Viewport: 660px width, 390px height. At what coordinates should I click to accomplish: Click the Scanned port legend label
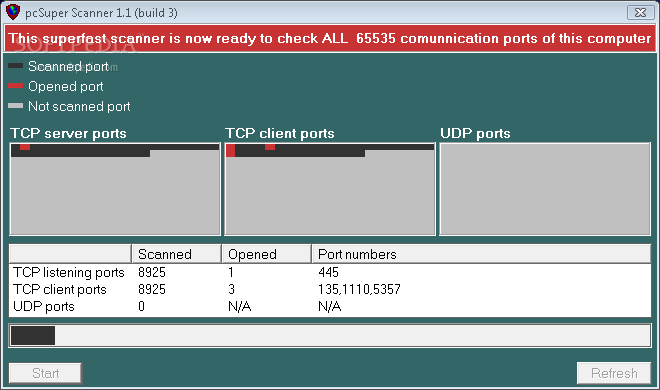point(68,66)
